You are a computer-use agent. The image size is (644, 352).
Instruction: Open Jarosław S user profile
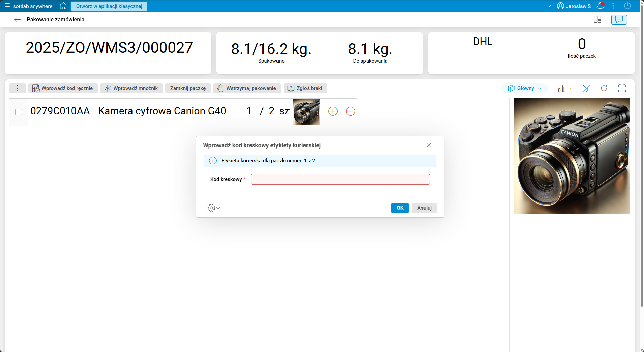click(x=574, y=6)
